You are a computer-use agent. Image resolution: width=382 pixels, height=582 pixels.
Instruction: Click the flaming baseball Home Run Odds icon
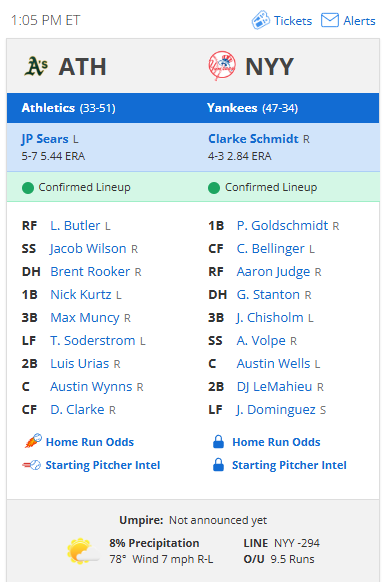[33, 441]
